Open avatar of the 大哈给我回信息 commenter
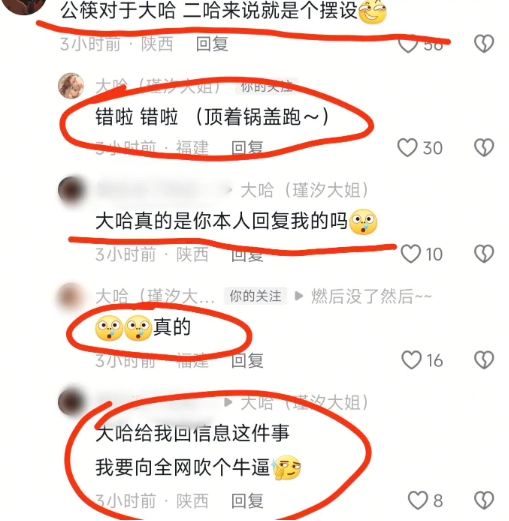 pos(71,402)
